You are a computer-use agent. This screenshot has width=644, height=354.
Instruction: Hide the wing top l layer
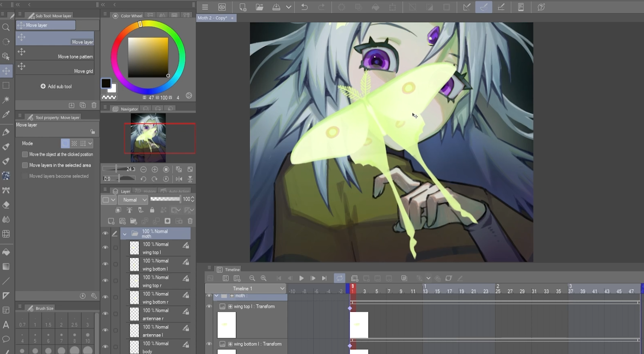(105, 248)
